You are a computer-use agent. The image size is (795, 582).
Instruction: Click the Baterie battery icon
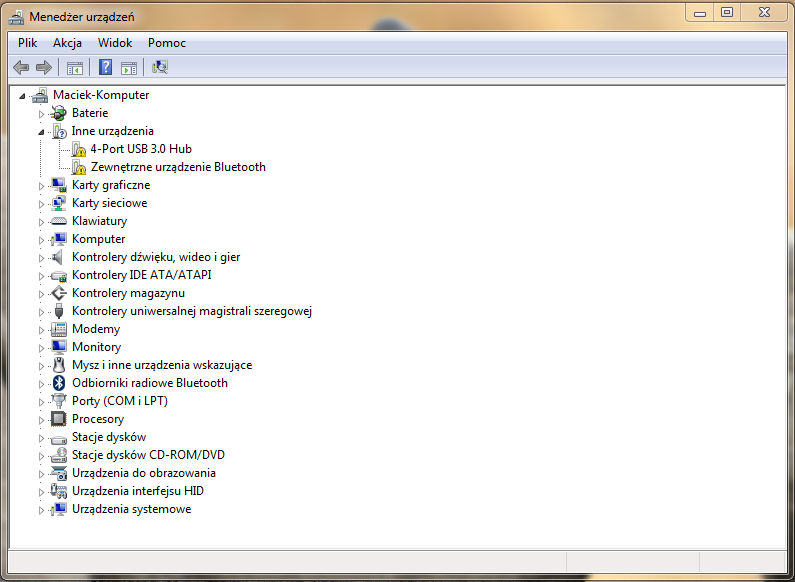pyautogui.click(x=59, y=113)
